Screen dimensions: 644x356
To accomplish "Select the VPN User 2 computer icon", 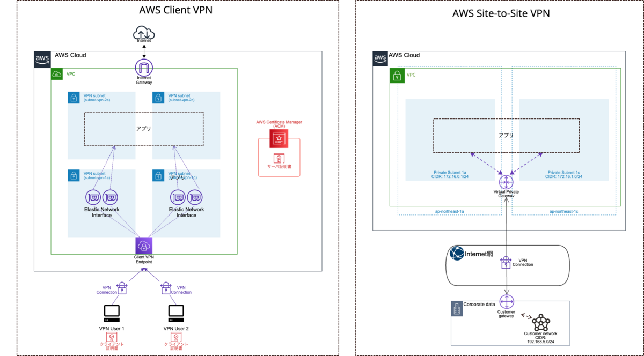I will (176, 313).
